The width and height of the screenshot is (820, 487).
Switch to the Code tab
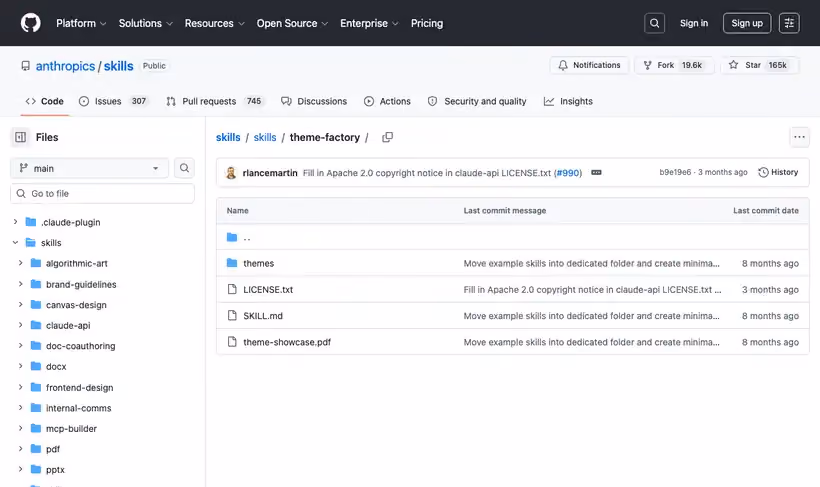point(44,101)
